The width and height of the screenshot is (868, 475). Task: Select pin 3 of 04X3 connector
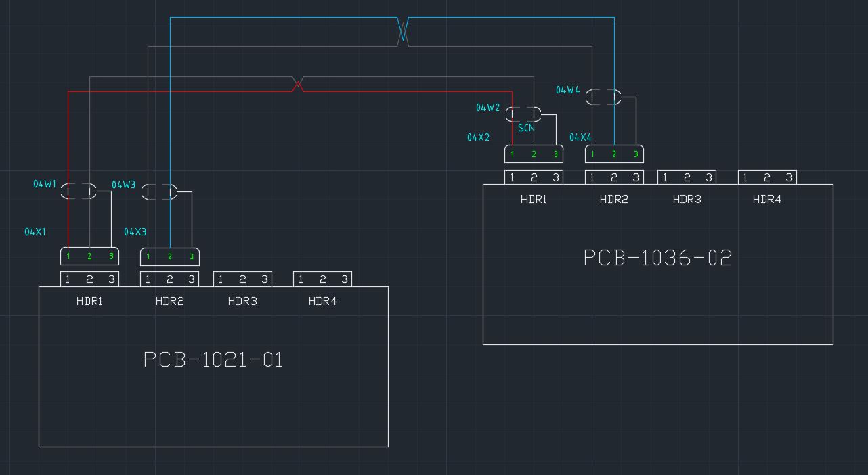pyautogui.click(x=190, y=256)
